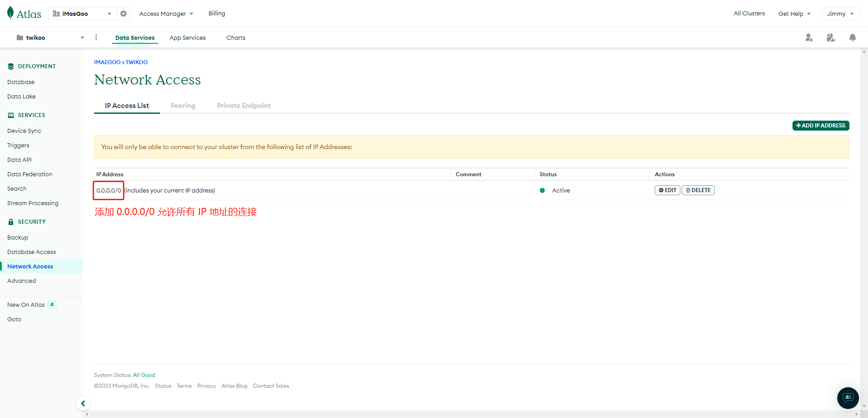Open the Jimmy user menu
Viewport: 868px width, 418px height.
(840, 14)
